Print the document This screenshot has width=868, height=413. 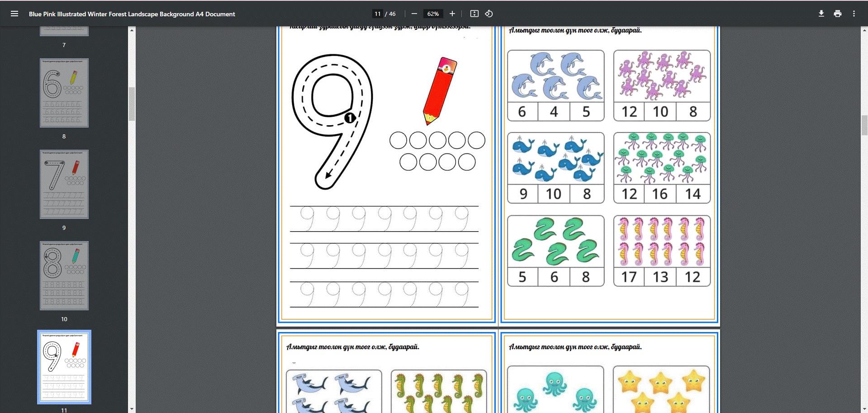[837, 14]
